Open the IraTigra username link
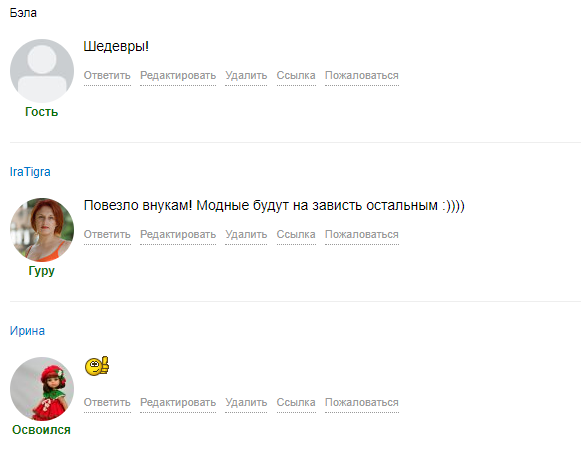The image size is (581, 455). pyautogui.click(x=30, y=172)
